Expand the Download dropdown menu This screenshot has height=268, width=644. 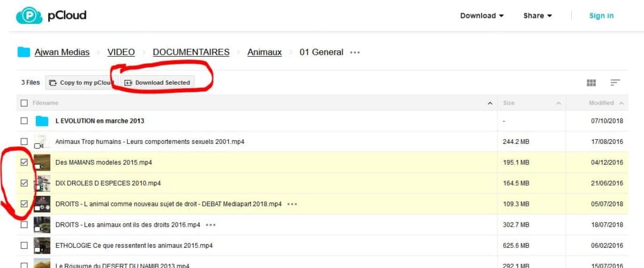482,16
